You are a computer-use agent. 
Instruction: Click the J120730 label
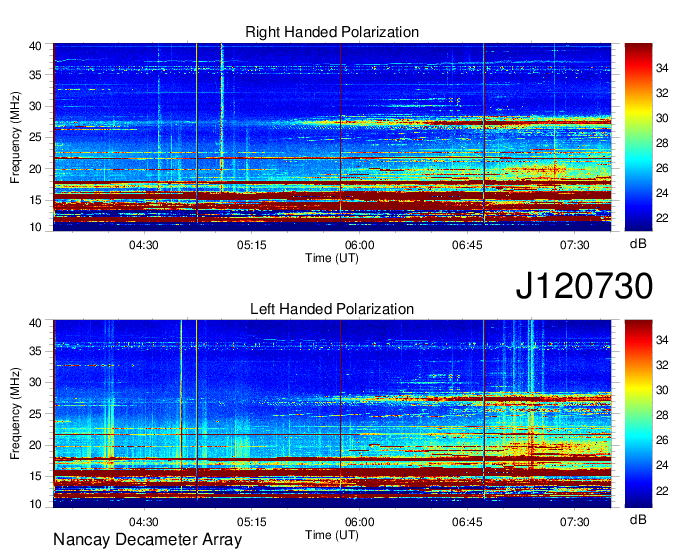point(584,285)
